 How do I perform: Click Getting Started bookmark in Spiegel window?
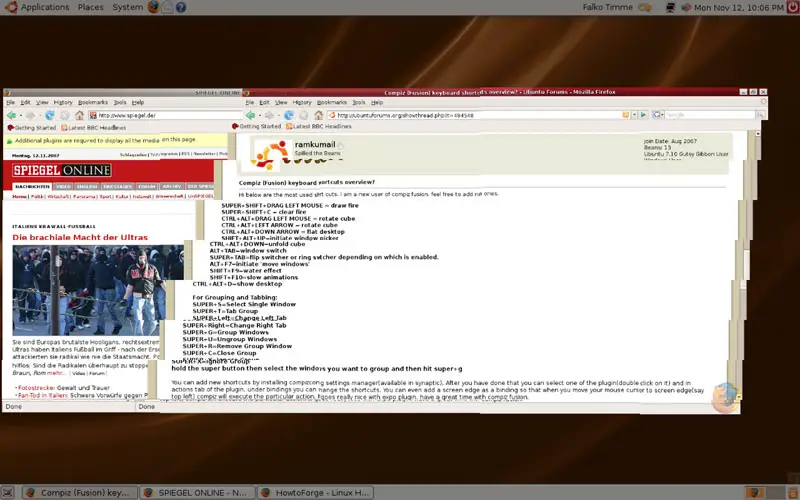point(32,128)
